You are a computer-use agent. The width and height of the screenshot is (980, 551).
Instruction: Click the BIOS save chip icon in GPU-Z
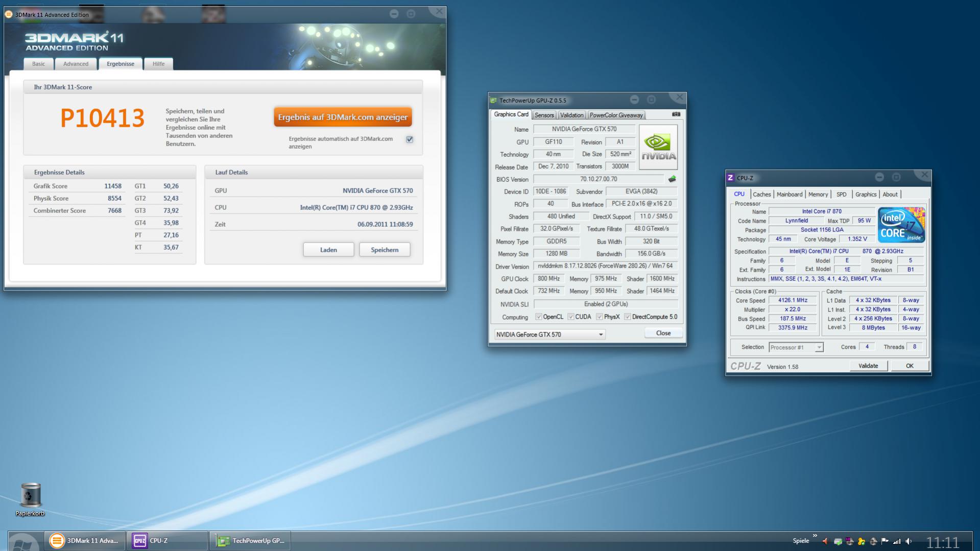coord(672,179)
